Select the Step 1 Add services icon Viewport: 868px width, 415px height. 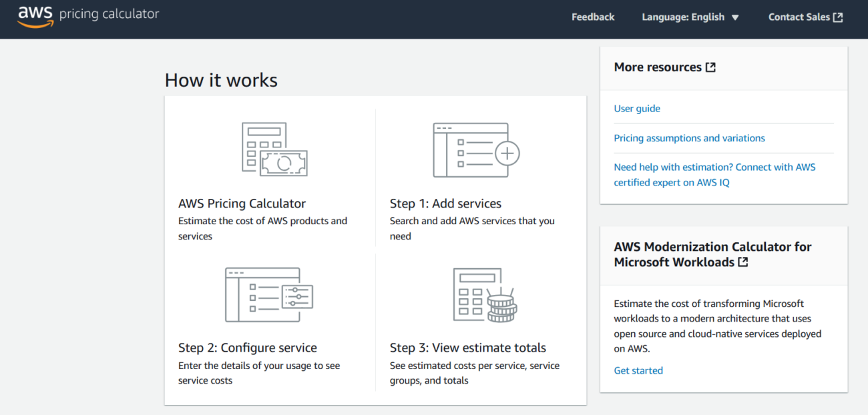coord(474,148)
